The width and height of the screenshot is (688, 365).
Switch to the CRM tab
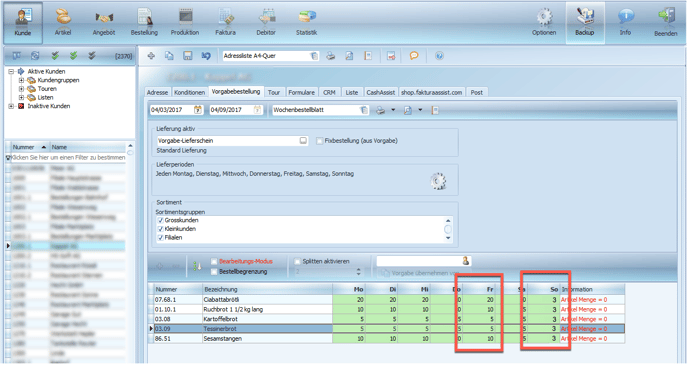[x=330, y=93]
